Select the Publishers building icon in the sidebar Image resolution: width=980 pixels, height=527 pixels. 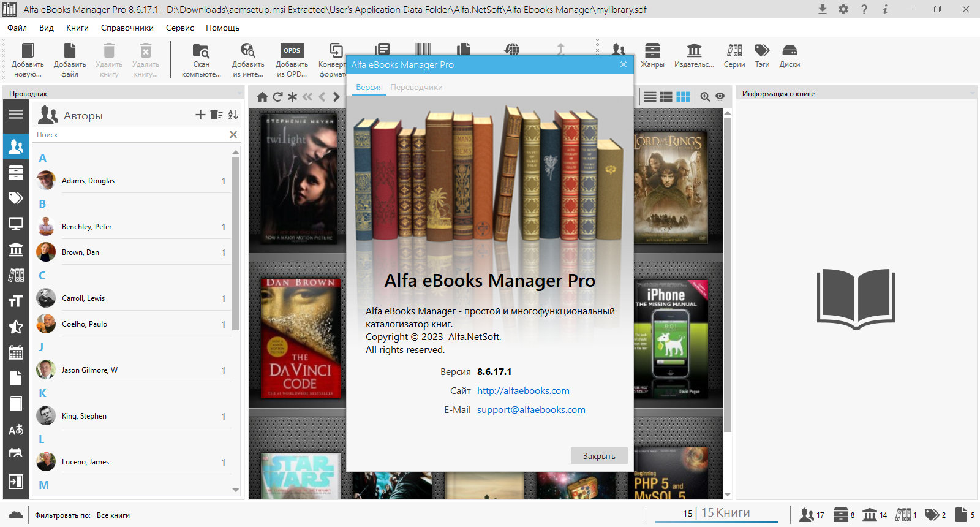pyautogui.click(x=16, y=249)
